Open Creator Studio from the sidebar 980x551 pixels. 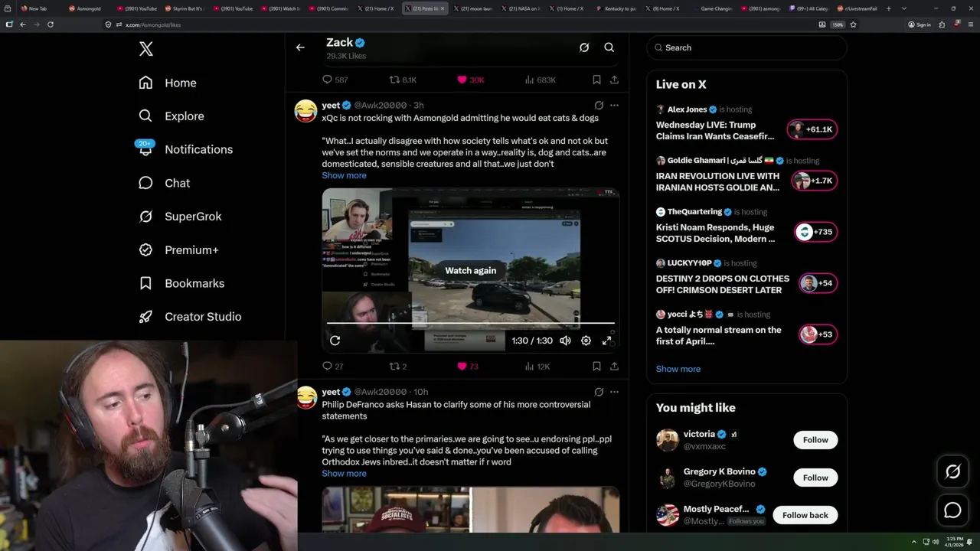[190, 317]
